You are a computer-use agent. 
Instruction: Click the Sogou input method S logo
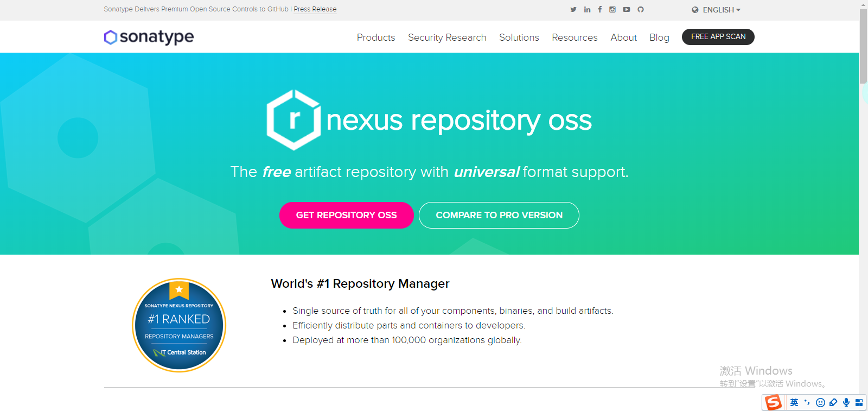click(x=773, y=402)
